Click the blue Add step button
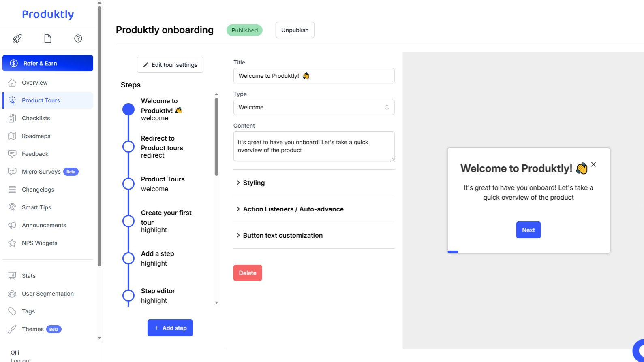 pos(170,328)
